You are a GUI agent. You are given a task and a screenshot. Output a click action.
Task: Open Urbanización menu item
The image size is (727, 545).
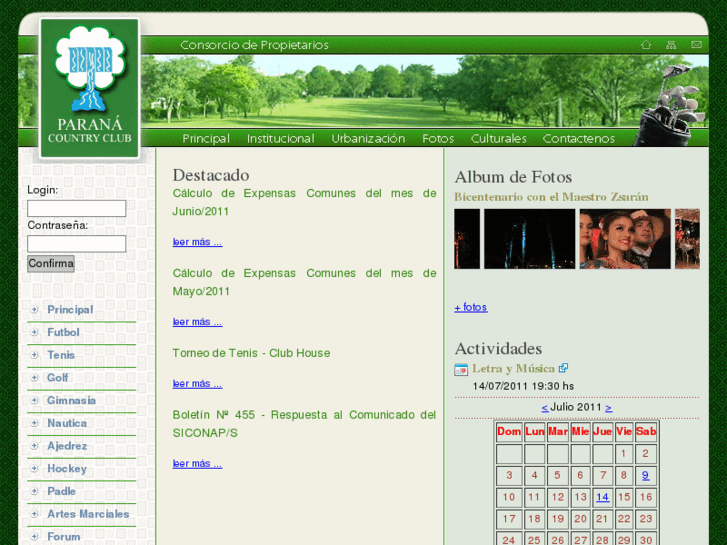(368, 138)
